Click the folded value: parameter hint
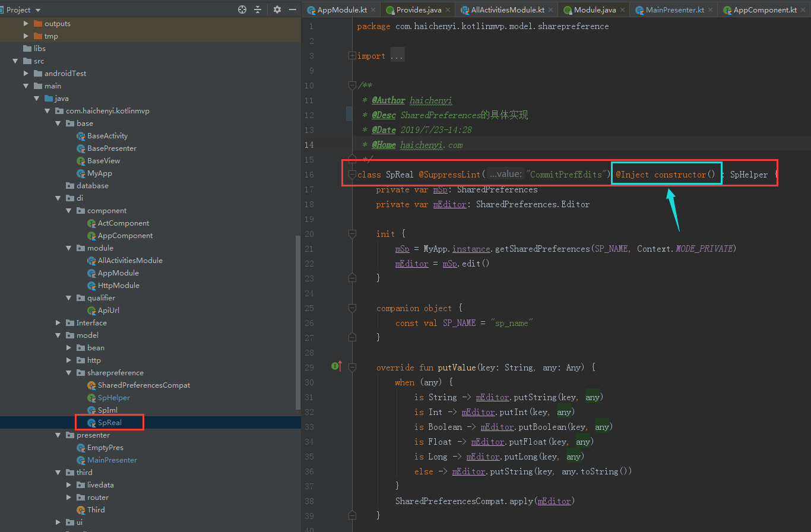Screen dimensions: 811x532 pos(506,175)
